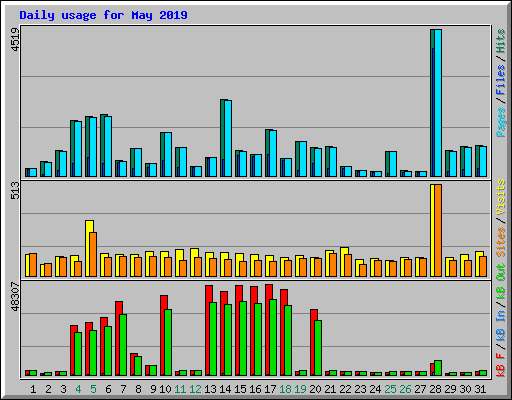The image size is (512, 400).
Task: Click the day 10 green kB bar
Action: [168, 343]
